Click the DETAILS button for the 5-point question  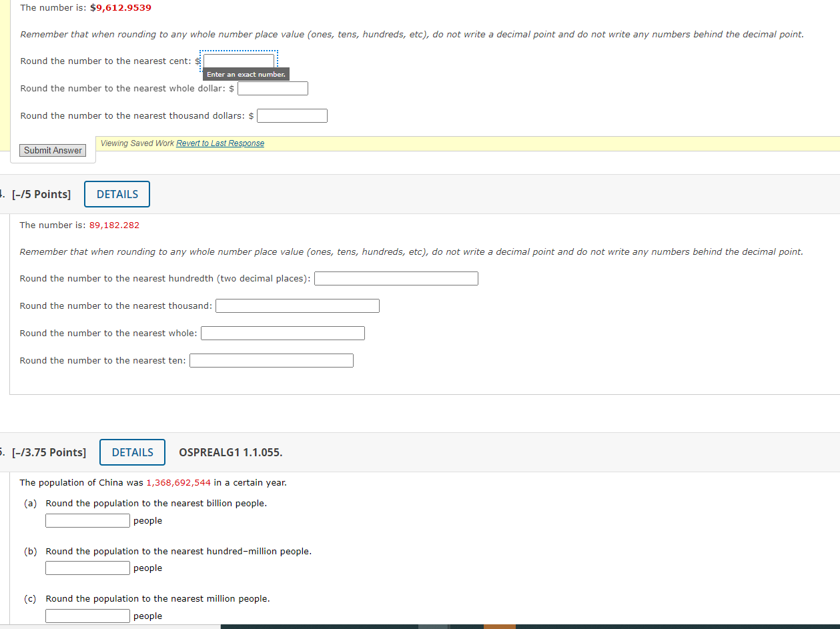click(x=117, y=193)
